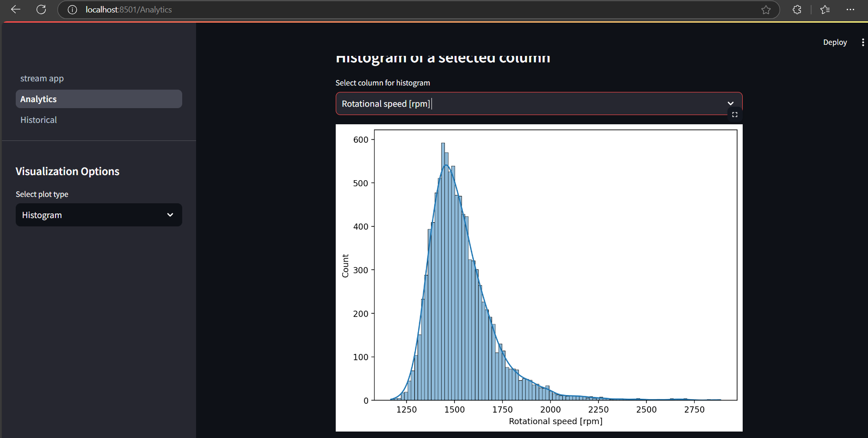Click the Visualization Options heading

68,171
